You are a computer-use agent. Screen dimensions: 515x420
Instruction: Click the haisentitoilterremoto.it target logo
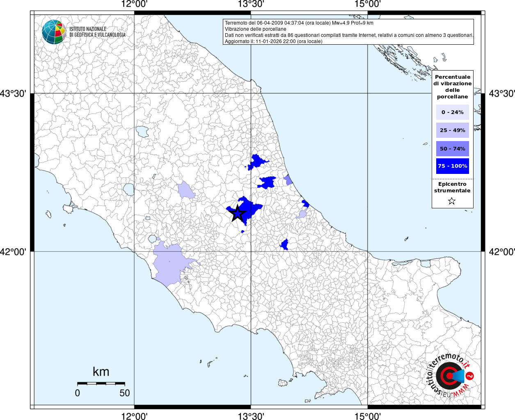pos(449,376)
